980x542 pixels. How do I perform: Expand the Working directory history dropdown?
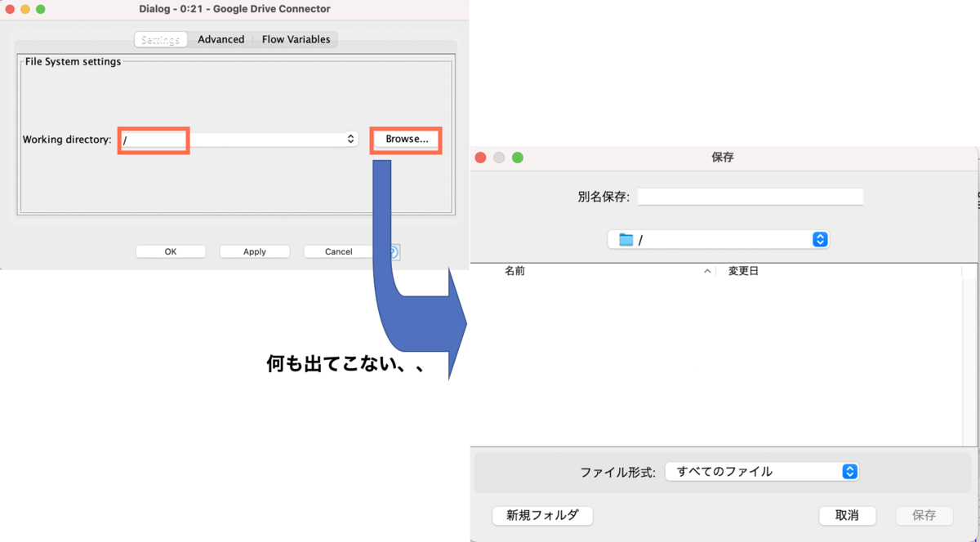tap(351, 140)
